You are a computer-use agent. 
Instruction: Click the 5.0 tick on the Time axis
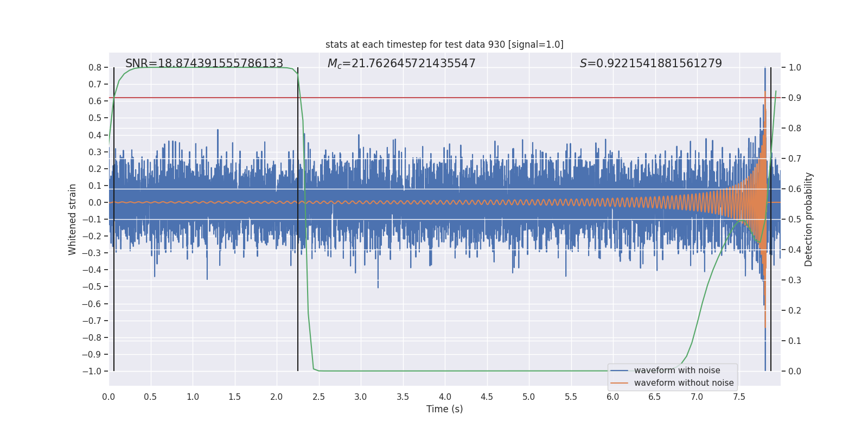point(529,397)
